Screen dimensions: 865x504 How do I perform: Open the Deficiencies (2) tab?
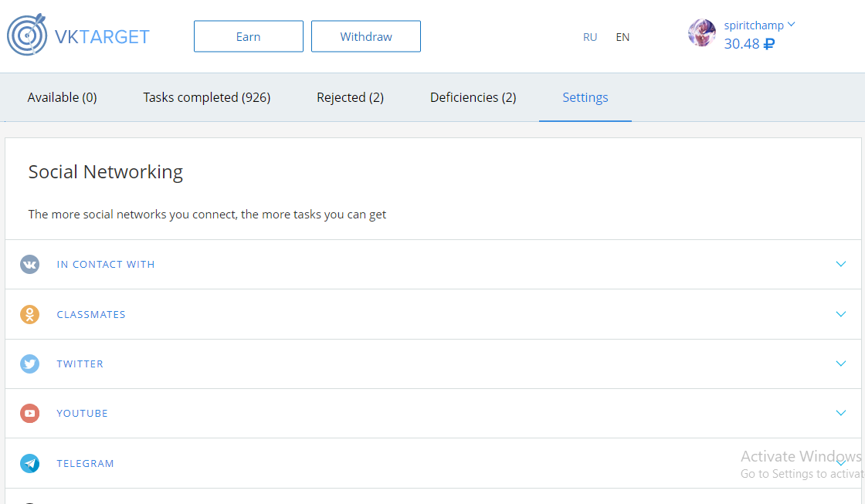click(473, 97)
